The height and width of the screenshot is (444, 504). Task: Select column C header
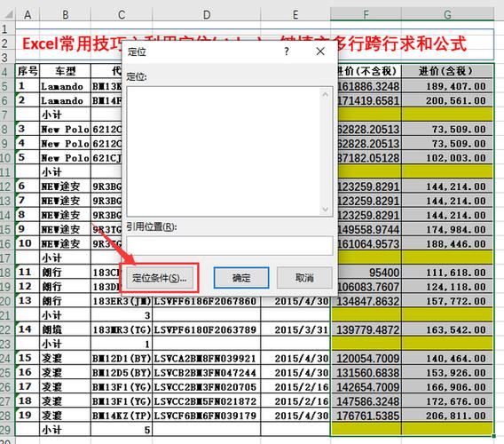click(122, 14)
